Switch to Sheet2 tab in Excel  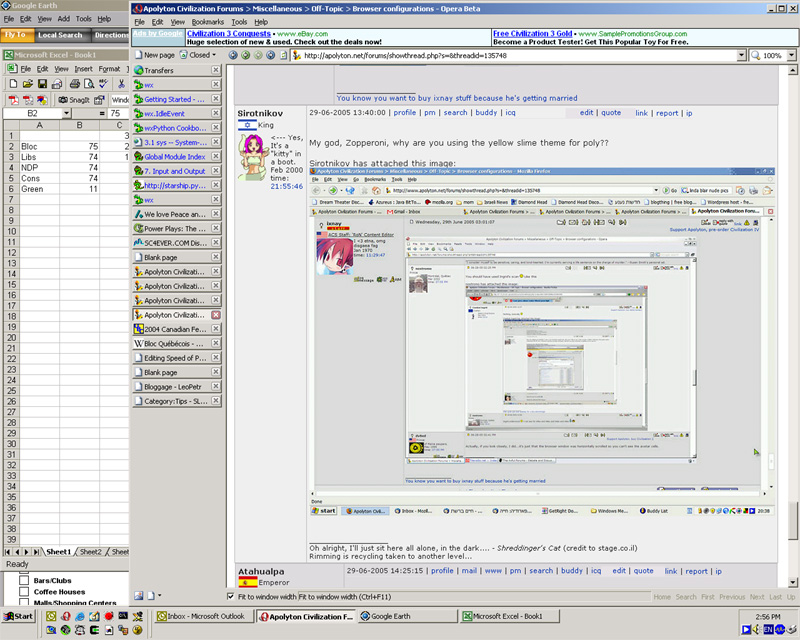(x=90, y=551)
